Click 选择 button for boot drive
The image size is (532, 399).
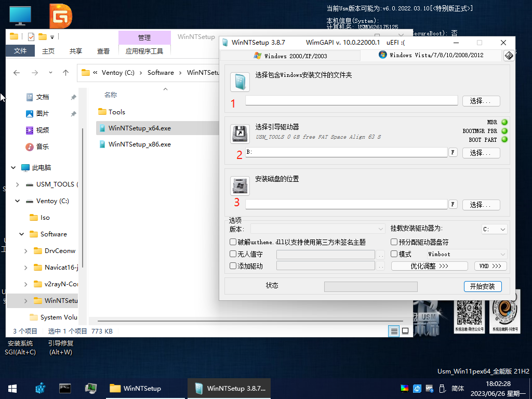pyautogui.click(x=481, y=153)
